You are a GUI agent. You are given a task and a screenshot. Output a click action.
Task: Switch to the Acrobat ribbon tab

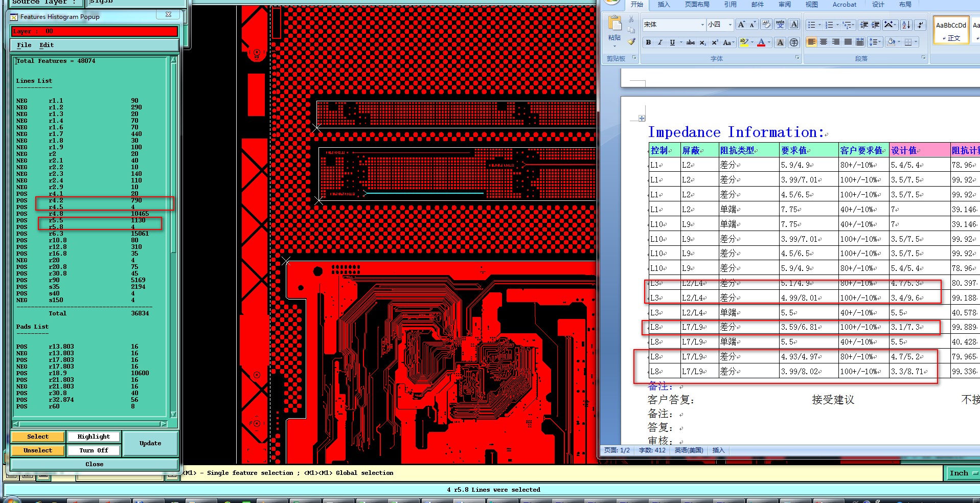845,5
